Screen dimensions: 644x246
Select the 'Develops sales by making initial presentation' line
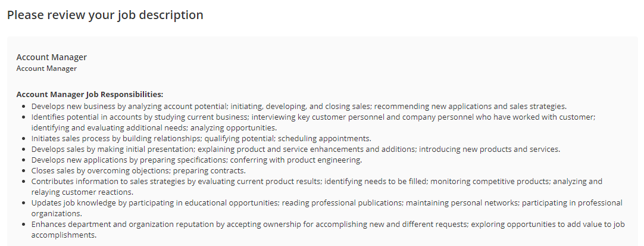296,149
